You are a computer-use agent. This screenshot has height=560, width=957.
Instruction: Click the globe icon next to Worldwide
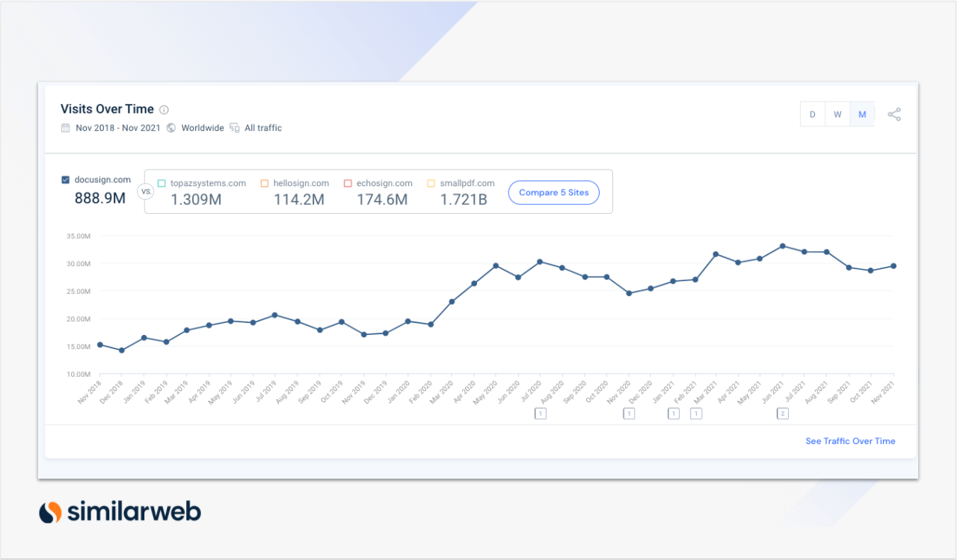(172, 128)
